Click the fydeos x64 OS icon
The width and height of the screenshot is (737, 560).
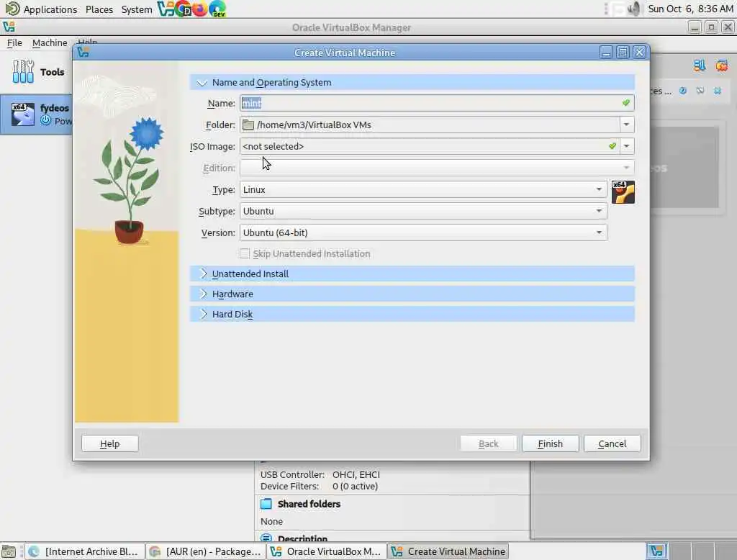click(22, 114)
